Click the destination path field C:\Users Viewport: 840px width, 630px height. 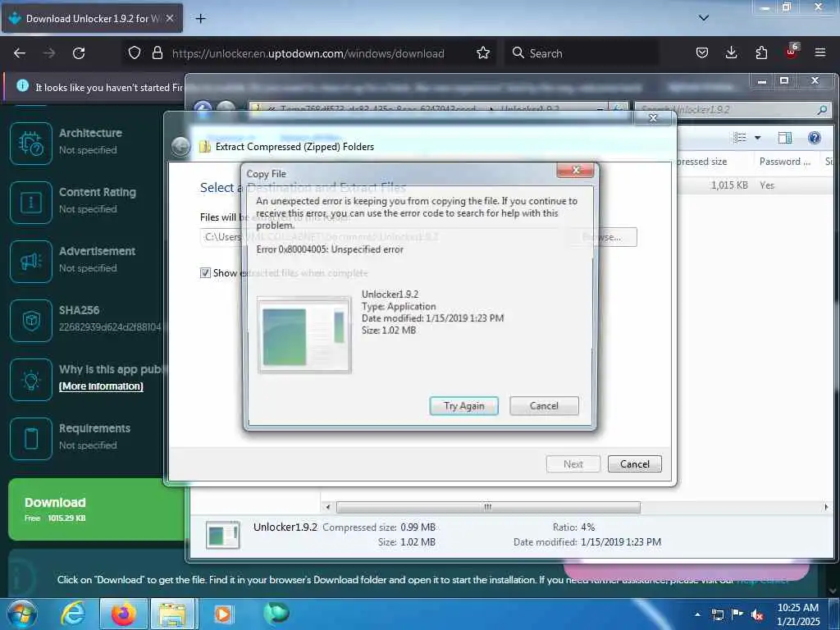point(381,237)
